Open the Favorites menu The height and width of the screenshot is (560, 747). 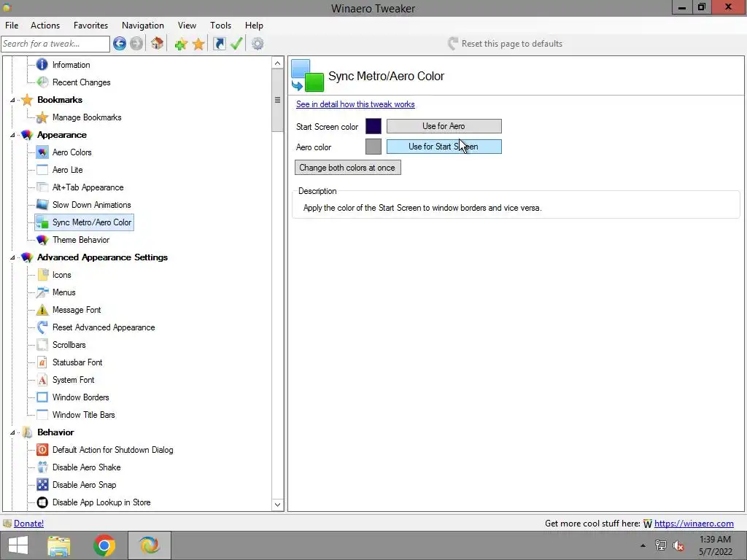90,26
